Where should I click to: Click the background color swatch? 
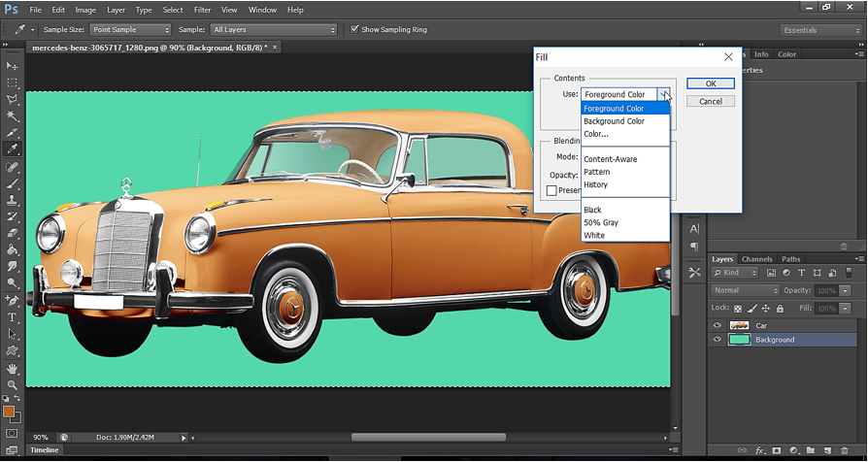17,419
